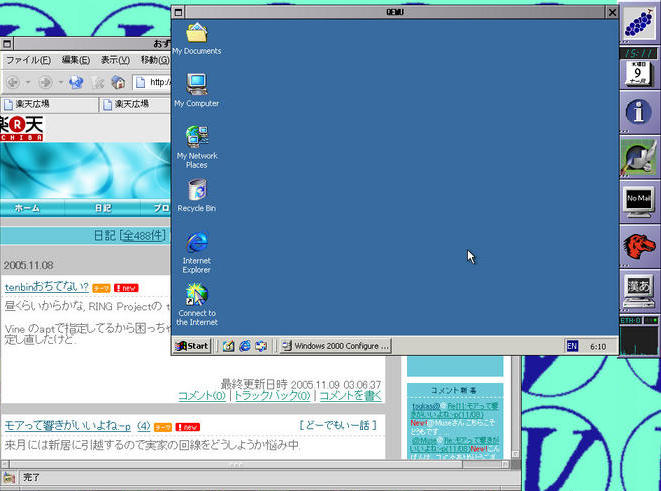Open My Computer on the desktop
This screenshot has width=661, height=491.
196,86
